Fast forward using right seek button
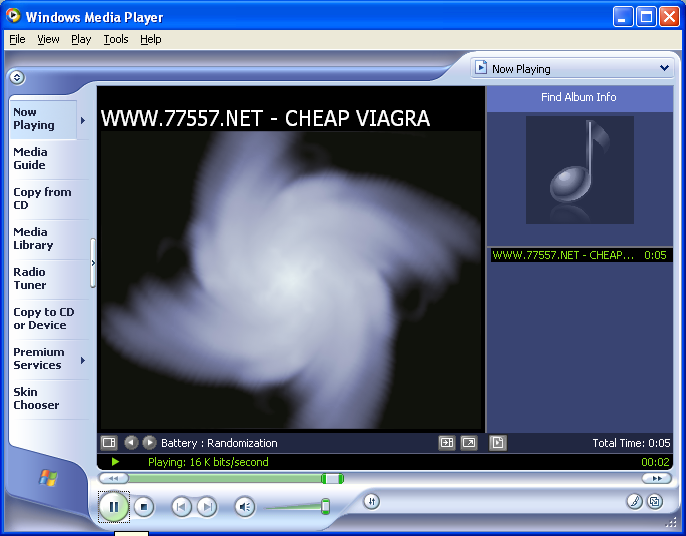Screen dimensions: 686x536 click(657, 478)
